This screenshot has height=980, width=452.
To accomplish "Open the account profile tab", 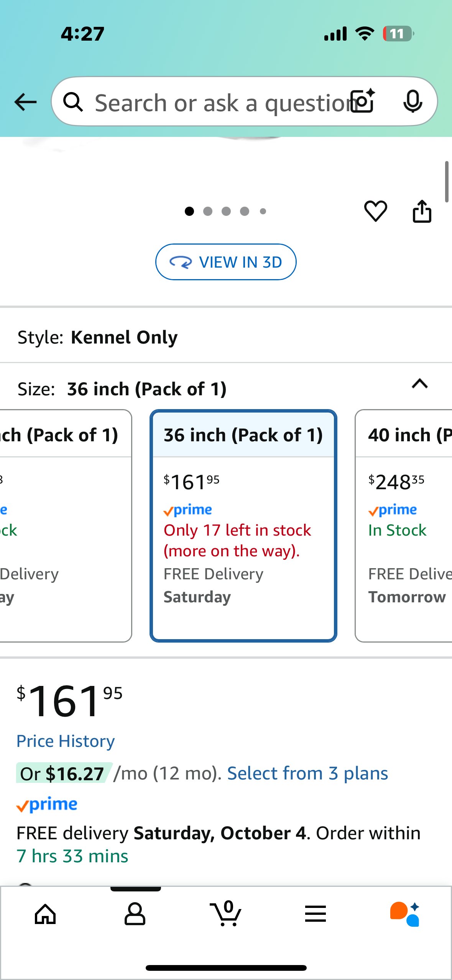I will point(135,914).
